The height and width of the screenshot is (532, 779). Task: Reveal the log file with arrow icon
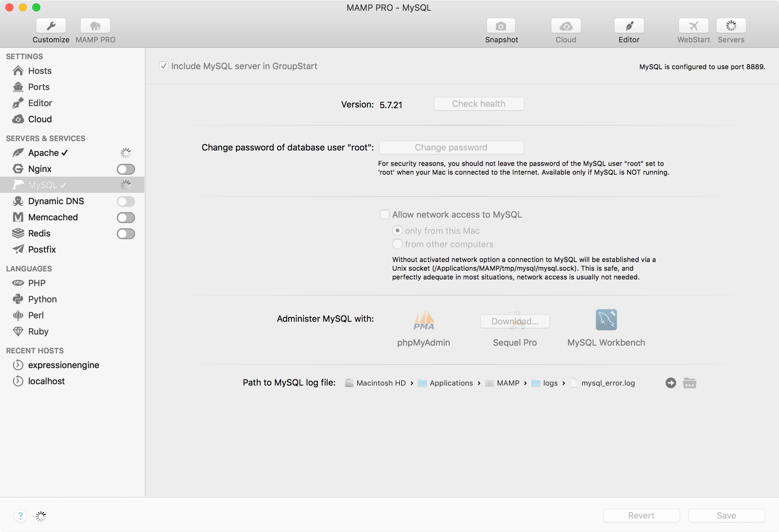[x=671, y=383]
